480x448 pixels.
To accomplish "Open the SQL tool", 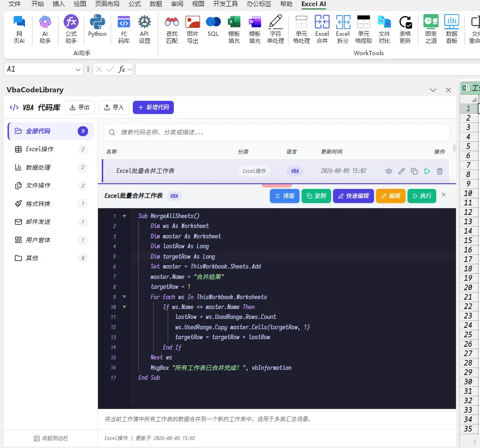I will click(x=213, y=26).
